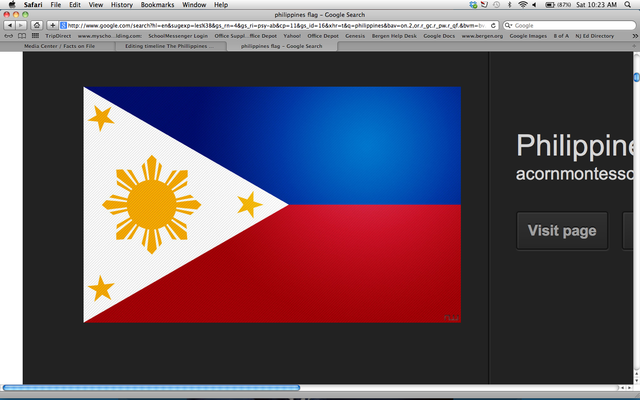Open the Yahoo! bookmark

292,36
